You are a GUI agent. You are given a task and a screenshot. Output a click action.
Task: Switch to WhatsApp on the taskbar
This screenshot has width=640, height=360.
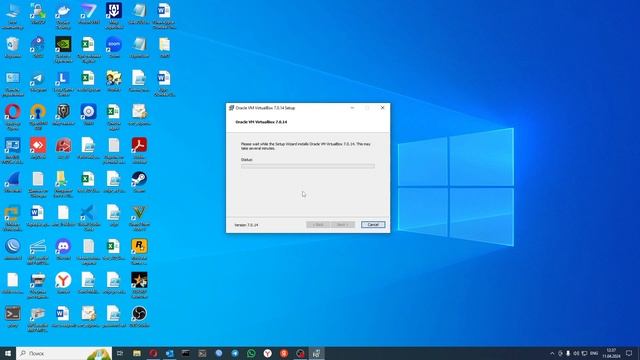pos(251,353)
